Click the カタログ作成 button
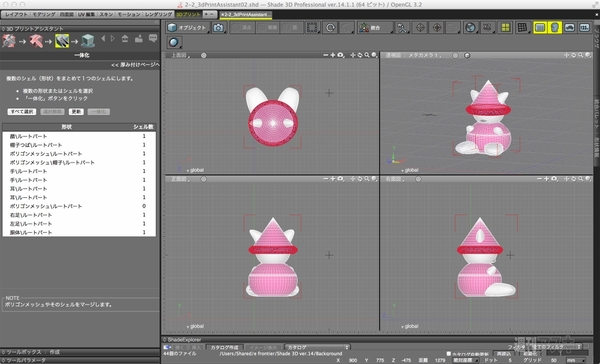Image resolution: width=600 pixels, height=364 pixels. pyautogui.click(x=225, y=348)
